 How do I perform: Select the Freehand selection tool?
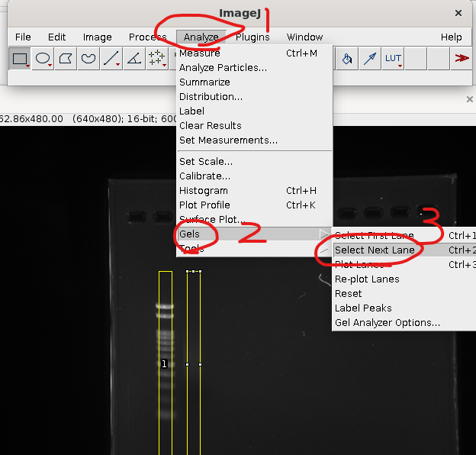(x=88, y=58)
